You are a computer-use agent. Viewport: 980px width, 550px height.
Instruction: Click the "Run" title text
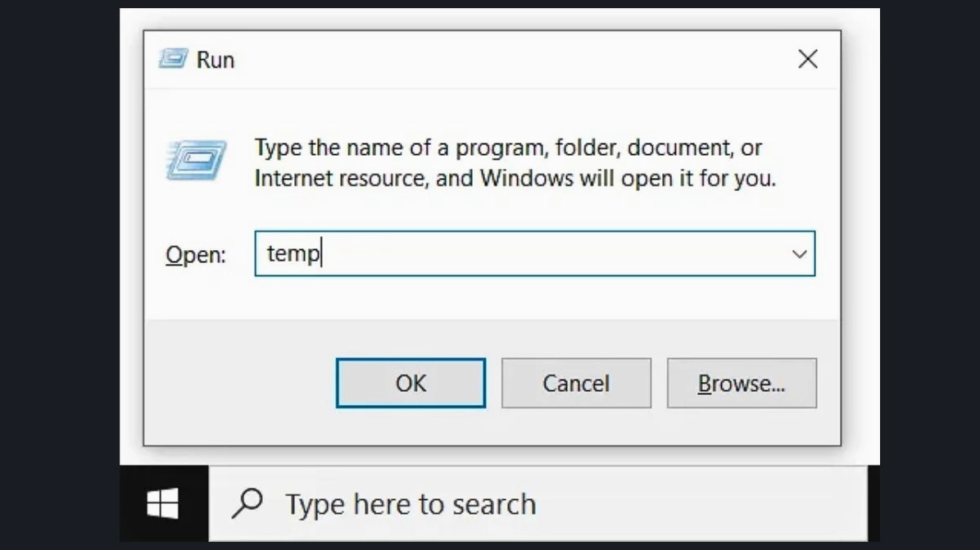[x=216, y=60]
